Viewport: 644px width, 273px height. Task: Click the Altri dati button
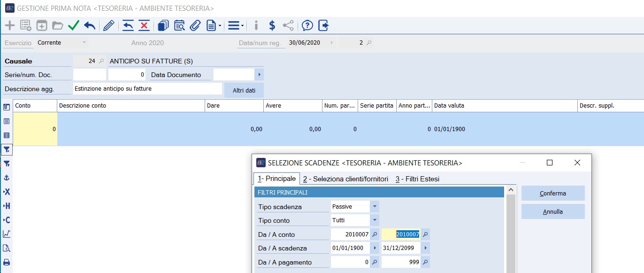pyautogui.click(x=244, y=90)
